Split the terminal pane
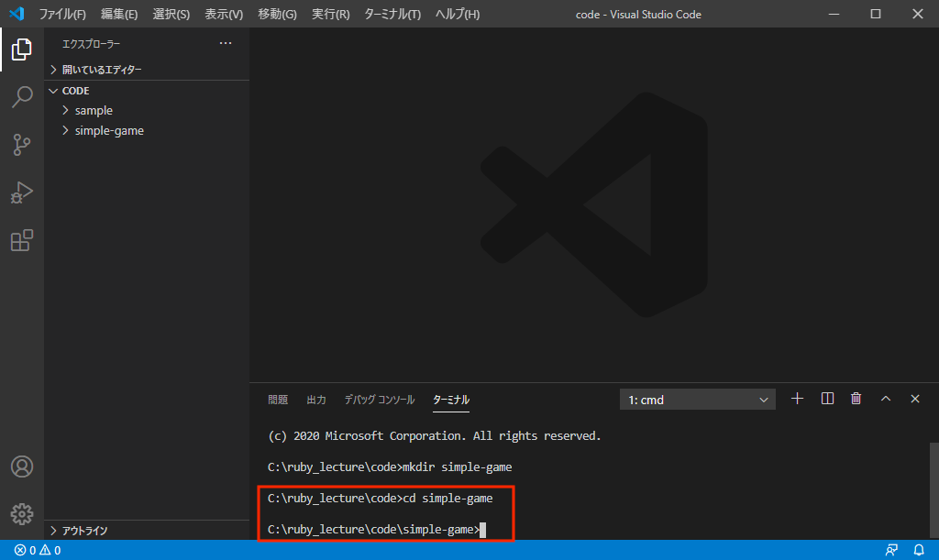The width and height of the screenshot is (939, 560). [827, 399]
